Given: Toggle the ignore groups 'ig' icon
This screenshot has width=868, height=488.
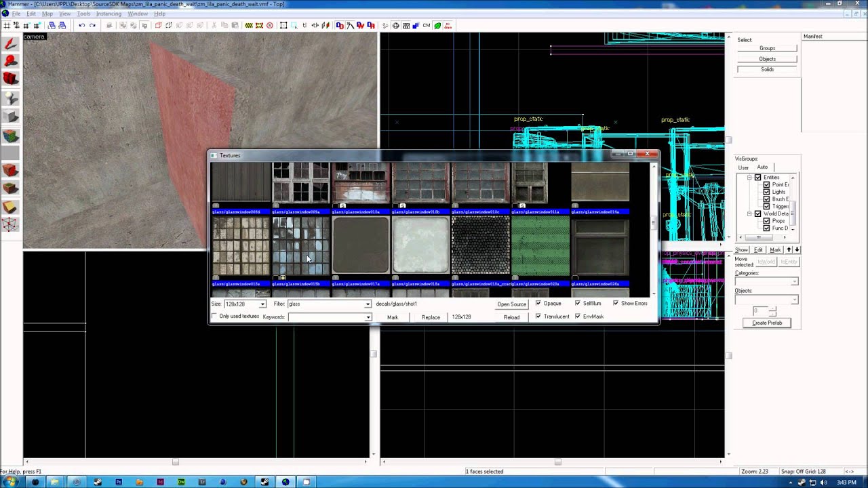Looking at the screenshot, I should tap(144, 26).
